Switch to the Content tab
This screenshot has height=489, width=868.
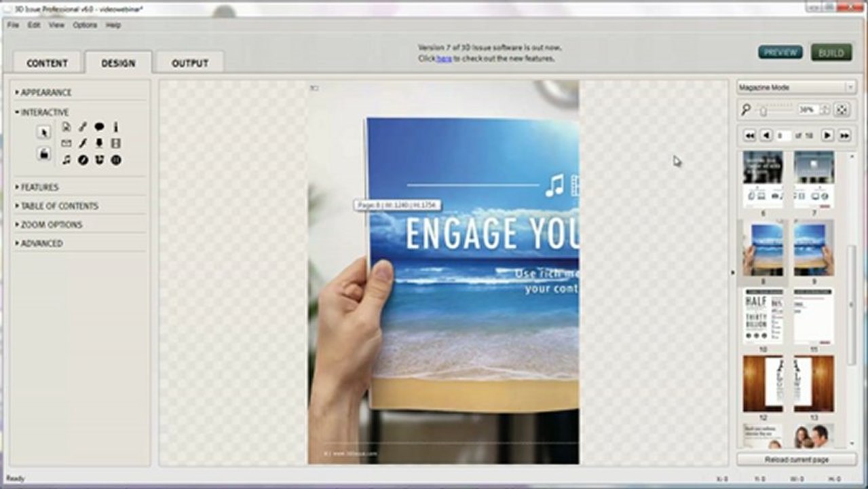point(47,63)
